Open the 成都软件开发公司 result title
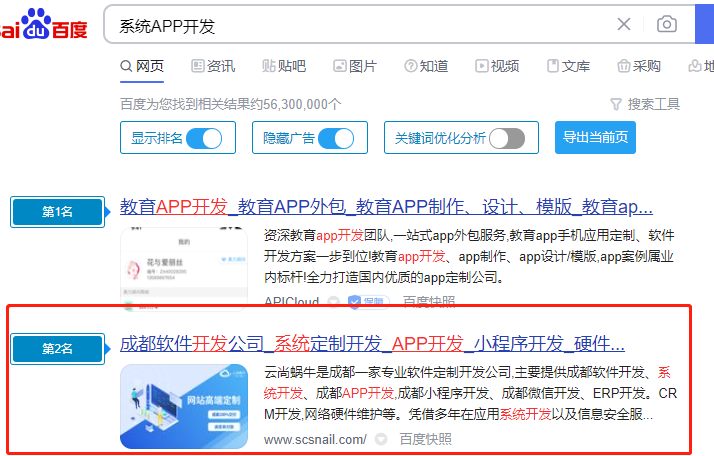The width and height of the screenshot is (714, 456). click(x=372, y=344)
